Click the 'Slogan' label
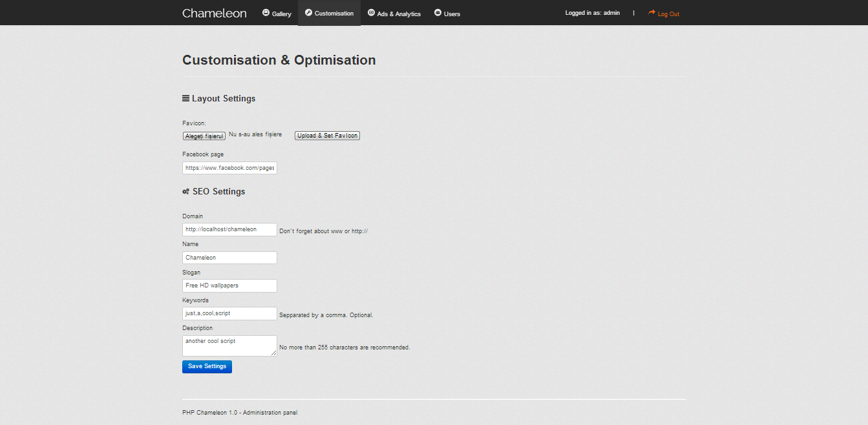The height and width of the screenshot is (425, 868). click(191, 273)
